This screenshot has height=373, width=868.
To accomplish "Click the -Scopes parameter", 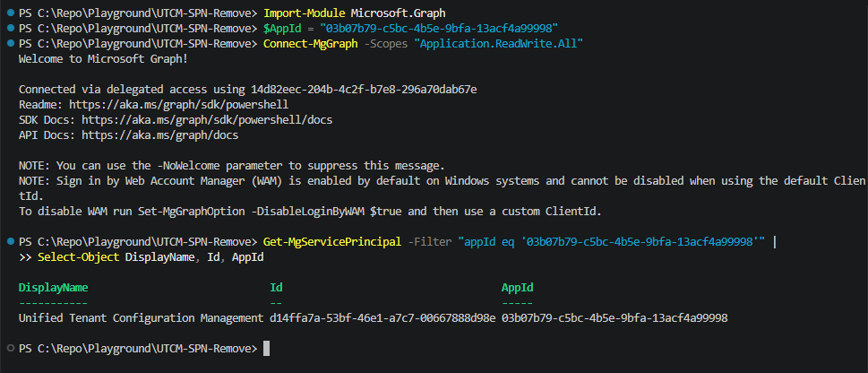I will point(385,44).
